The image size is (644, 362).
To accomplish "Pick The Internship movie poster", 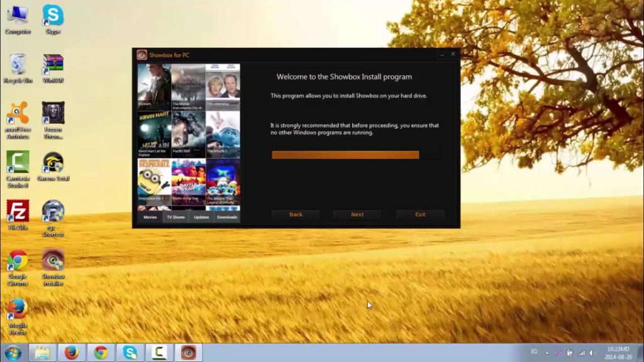I will pyautogui.click(x=223, y=86).
